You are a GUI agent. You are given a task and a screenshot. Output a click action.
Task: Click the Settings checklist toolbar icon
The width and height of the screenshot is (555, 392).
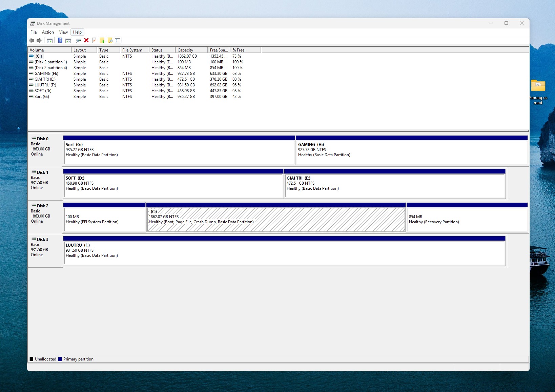118,41
